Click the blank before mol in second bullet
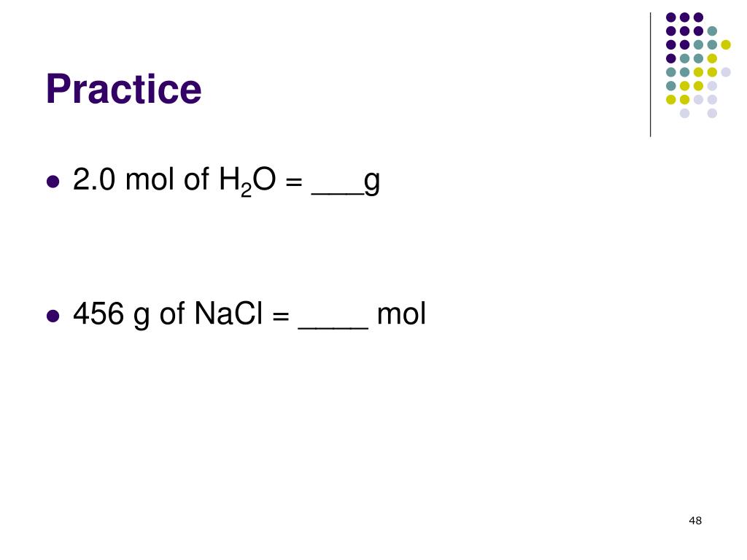 [x=333, y=327]
